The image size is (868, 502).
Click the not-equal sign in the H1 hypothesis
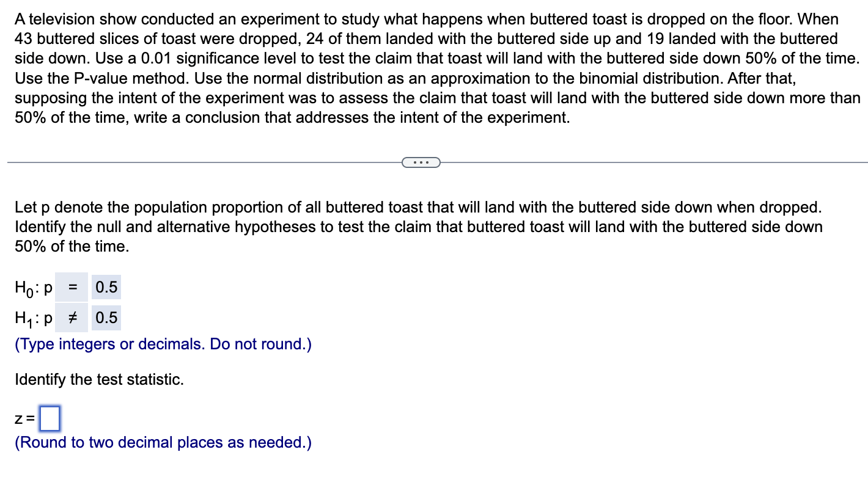pos(72,318)
